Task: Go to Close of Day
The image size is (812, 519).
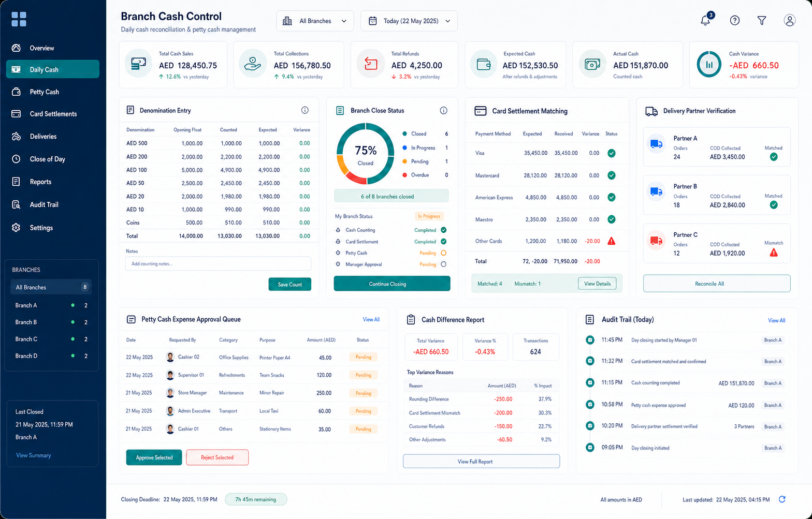Action: 52,159
